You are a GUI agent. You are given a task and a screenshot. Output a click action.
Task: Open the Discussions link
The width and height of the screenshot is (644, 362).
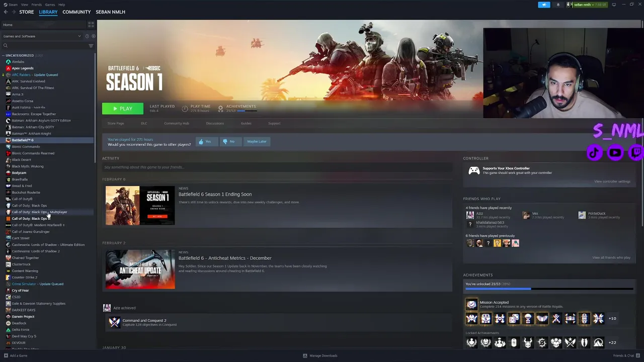(x=215, y=123)
